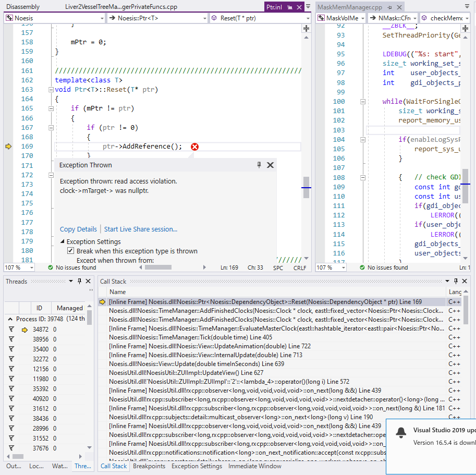
Task: Close the Call Stack panel
Action: pos(465,281)
